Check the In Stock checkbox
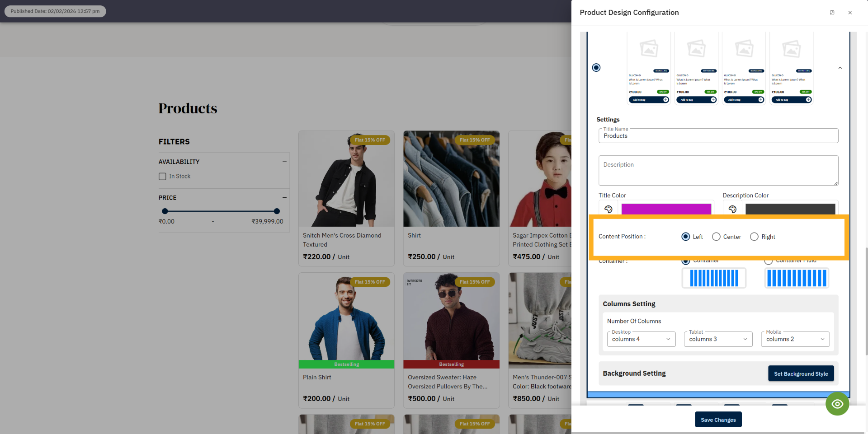 pyautogui.click(x=162, y=177)
